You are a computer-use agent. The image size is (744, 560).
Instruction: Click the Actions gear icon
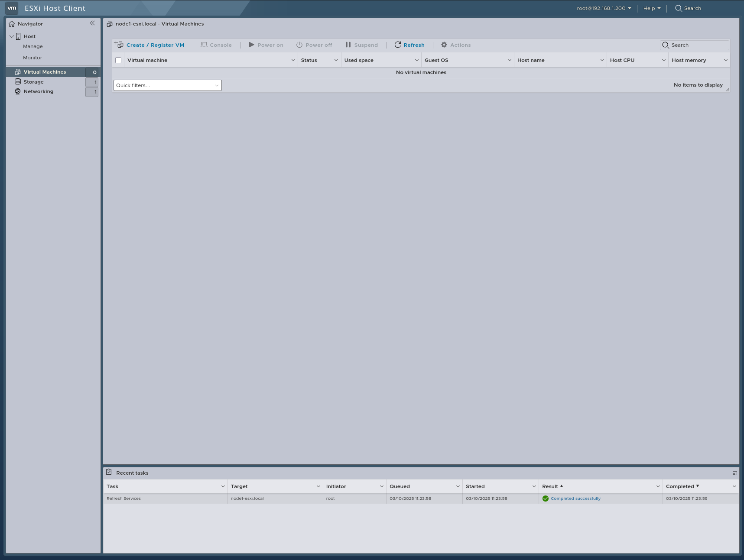tap(443, 45)
